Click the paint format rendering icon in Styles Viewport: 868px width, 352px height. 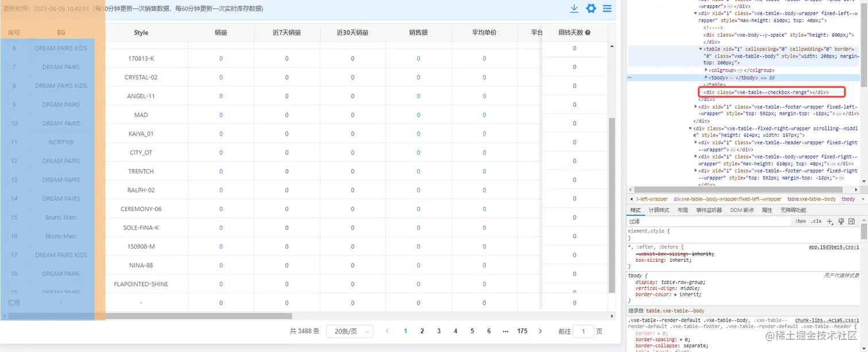click(x=841, y=221)
